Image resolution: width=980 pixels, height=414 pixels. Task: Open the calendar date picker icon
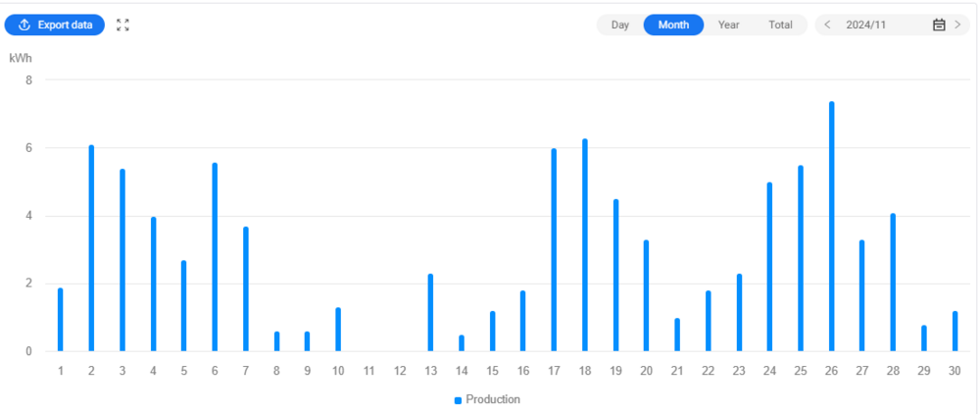[938, 25]
